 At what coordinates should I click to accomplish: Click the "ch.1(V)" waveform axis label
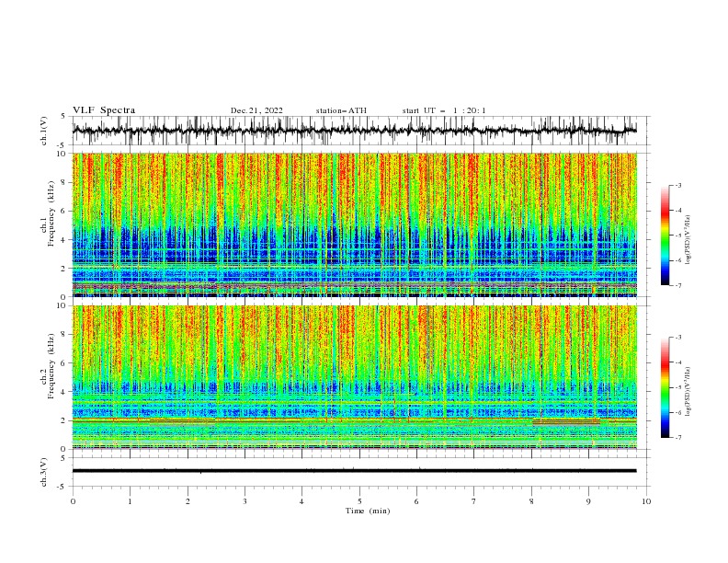(x=44, y=131)
